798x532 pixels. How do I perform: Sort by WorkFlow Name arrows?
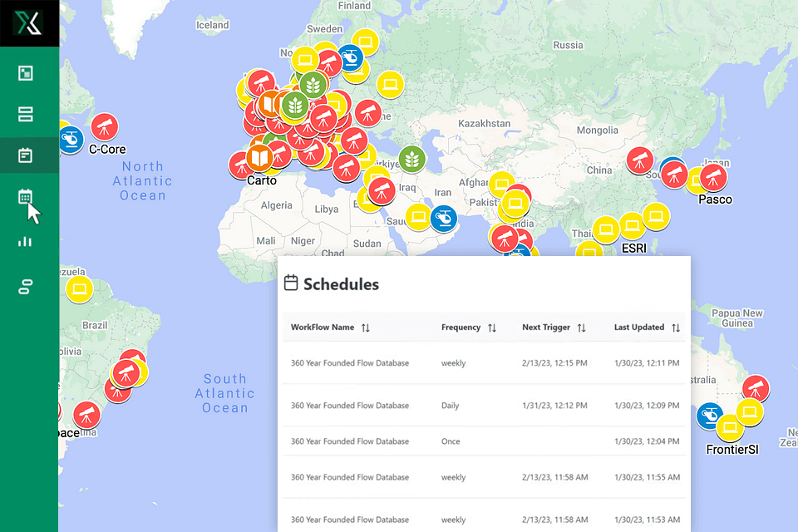point(366,328)
